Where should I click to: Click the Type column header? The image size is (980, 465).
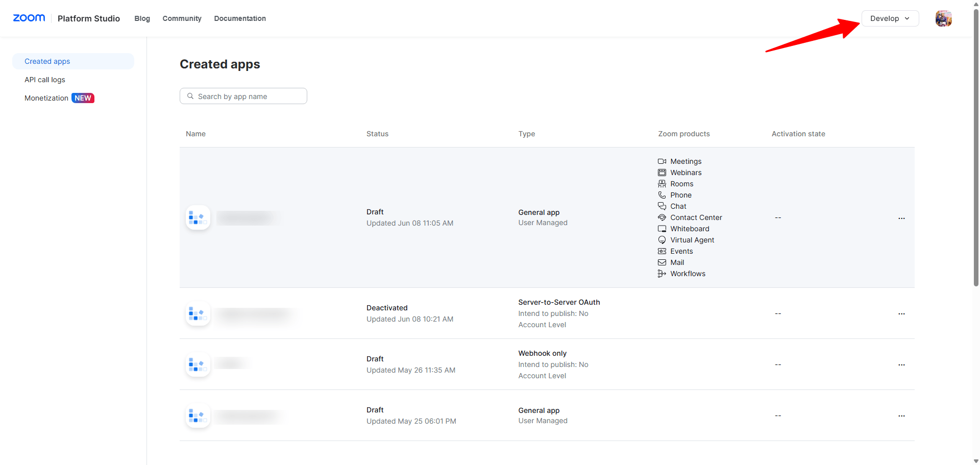[527, 134]
